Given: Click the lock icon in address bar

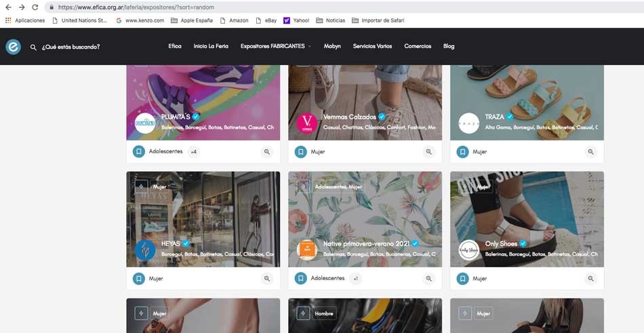Looking at the screenshot, I should tap(52, 7).
